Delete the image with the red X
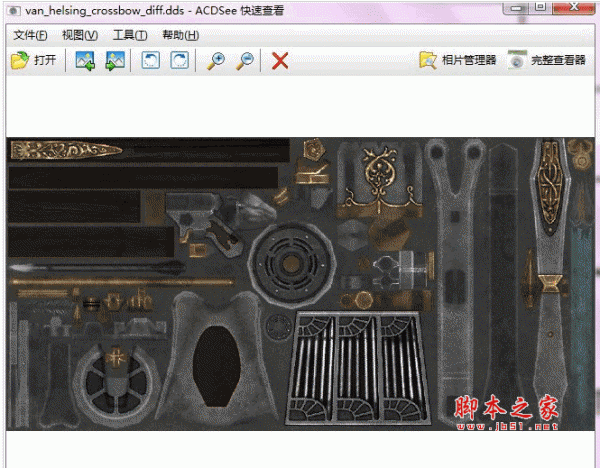The image size is (600, 468). click(280, 61)
